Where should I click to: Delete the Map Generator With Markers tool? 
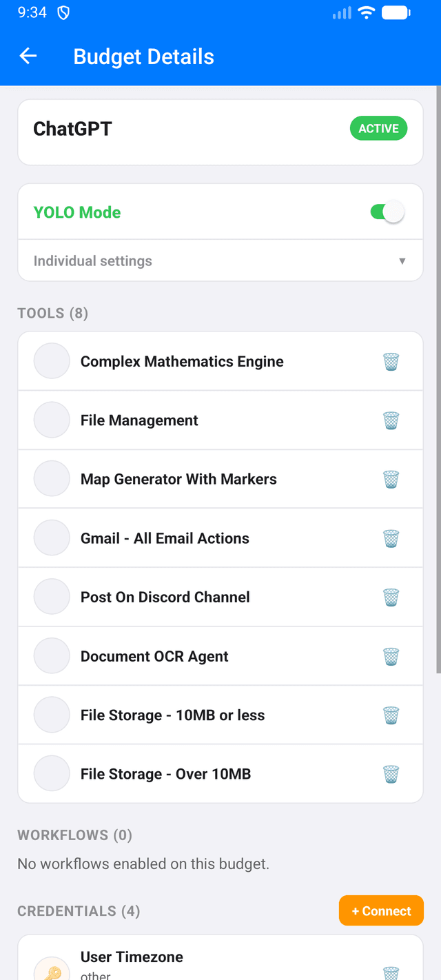point(391,479)
